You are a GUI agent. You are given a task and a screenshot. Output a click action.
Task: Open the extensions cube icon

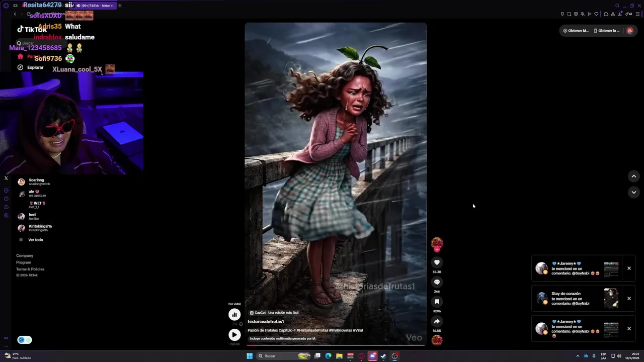(x=606, y=14)
